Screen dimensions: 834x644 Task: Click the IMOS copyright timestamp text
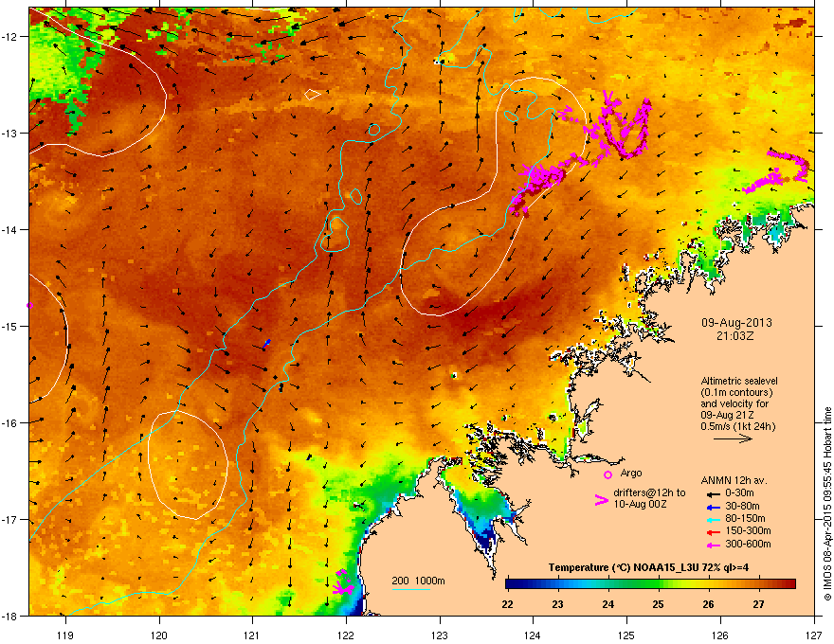[827, 504]
